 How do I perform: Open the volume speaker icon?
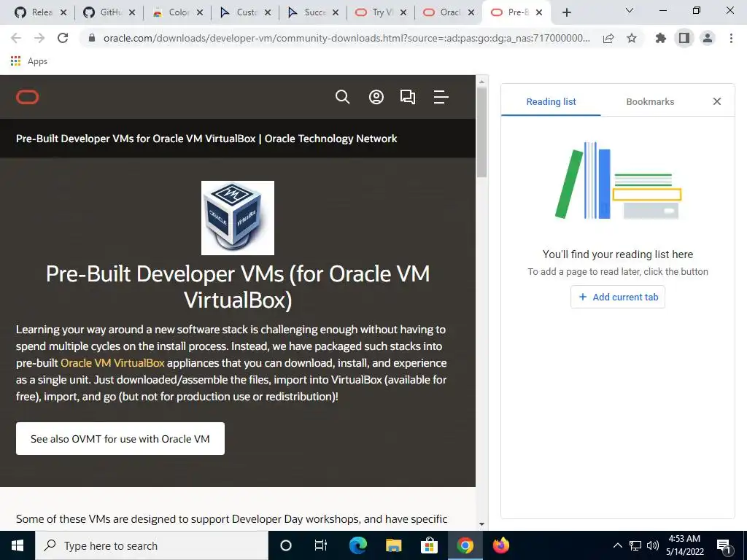(652, 545)
